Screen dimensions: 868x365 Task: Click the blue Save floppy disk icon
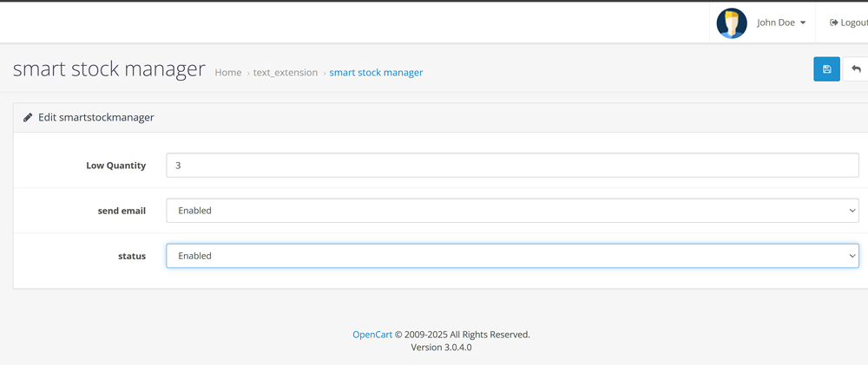(x=826, y=69)
